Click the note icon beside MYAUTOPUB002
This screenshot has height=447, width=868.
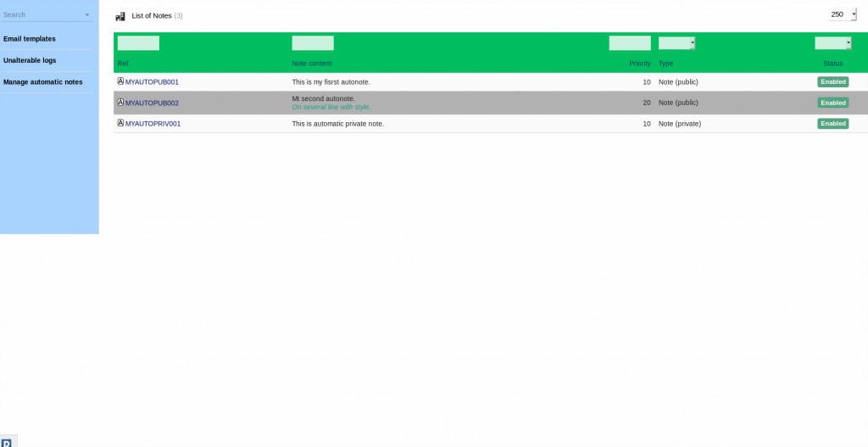click(x=120, y=103)
